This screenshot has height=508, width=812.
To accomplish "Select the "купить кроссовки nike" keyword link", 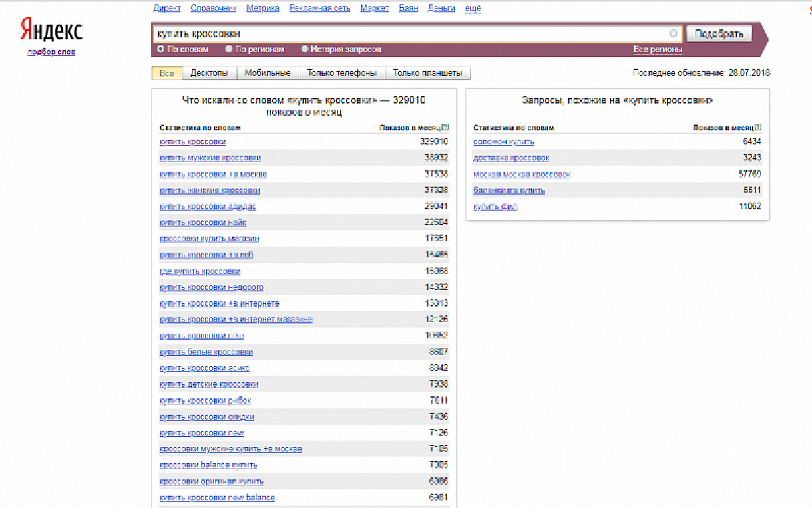I will tap(202, 336).
